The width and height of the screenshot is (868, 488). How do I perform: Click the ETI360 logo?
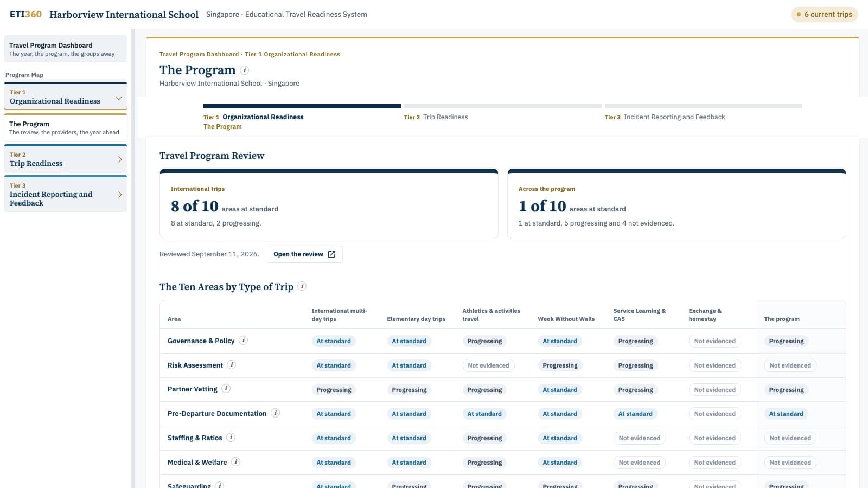tap(25, 14)
